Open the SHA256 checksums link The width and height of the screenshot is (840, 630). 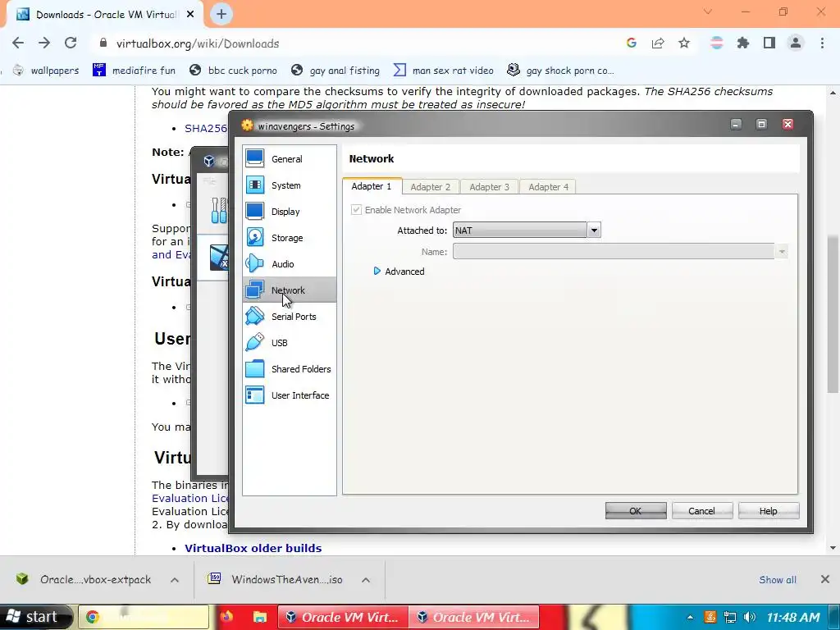(206, 128)
